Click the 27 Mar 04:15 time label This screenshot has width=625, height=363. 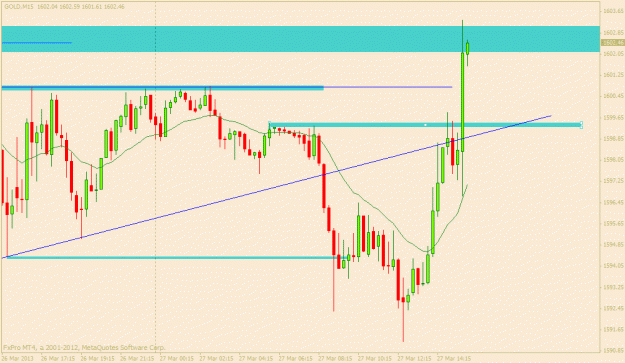256,358
